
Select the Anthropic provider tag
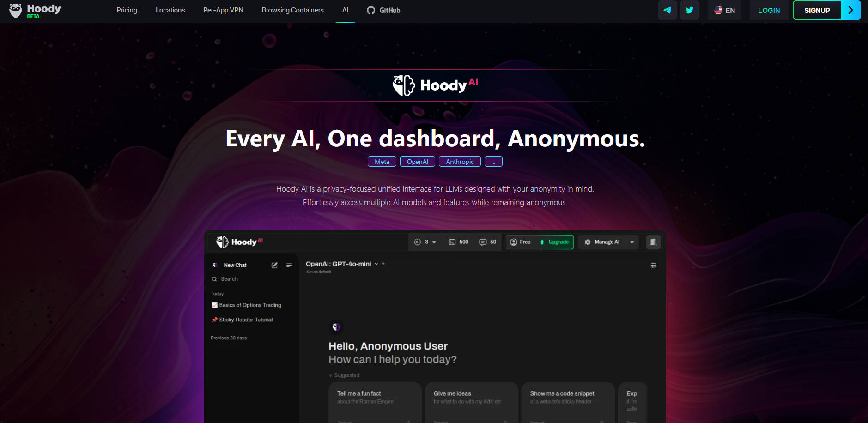[x=460, y=162]
